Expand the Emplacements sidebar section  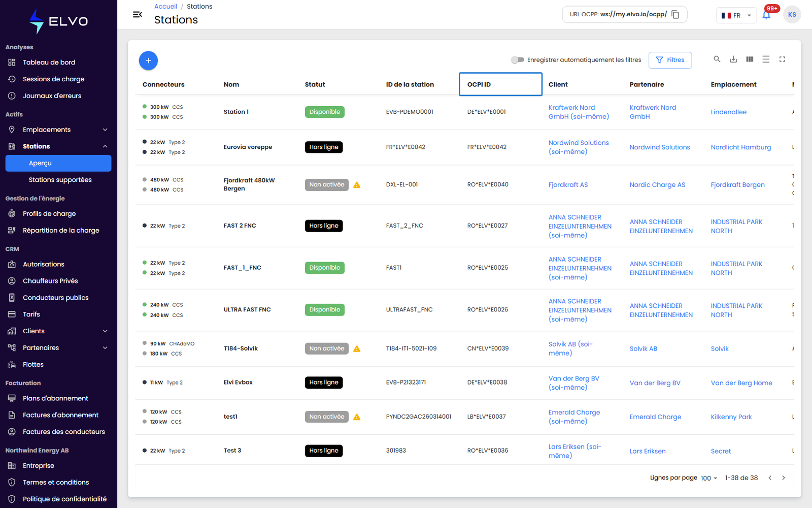point(58,130)
